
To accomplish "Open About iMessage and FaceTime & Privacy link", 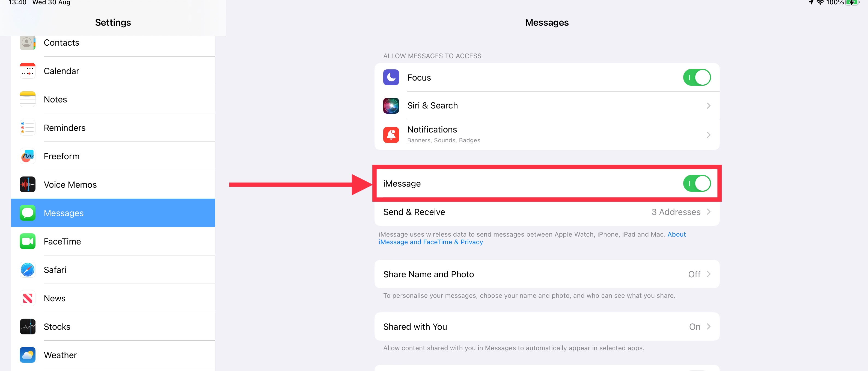I will [431, 242].
